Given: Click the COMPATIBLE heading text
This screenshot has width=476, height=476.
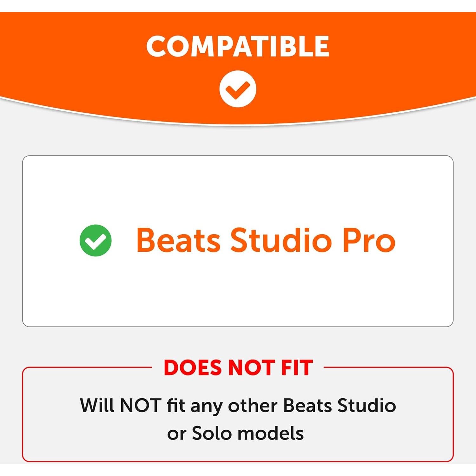Looking at the screenshot, I should (238, 46).
